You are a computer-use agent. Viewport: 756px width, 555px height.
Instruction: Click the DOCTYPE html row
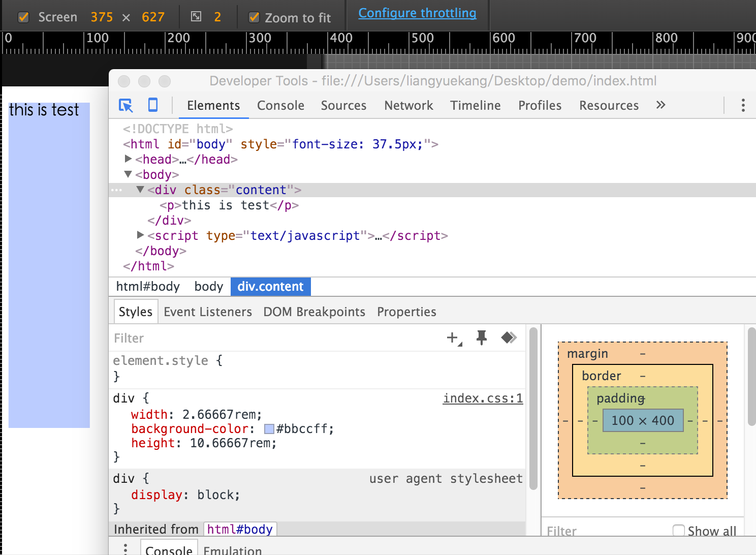coord(178,129)
